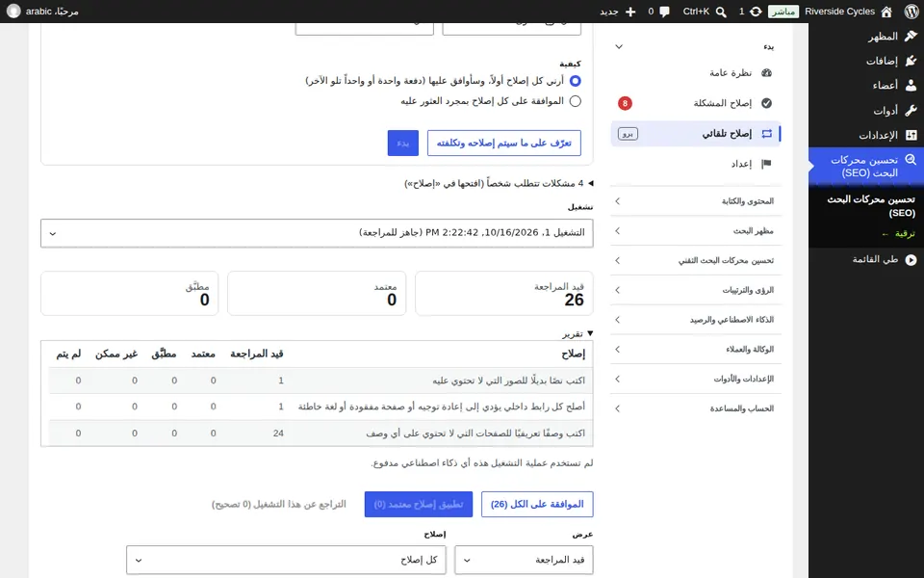Expand الإعدادات والأدوات section

[x=696, y=378]
